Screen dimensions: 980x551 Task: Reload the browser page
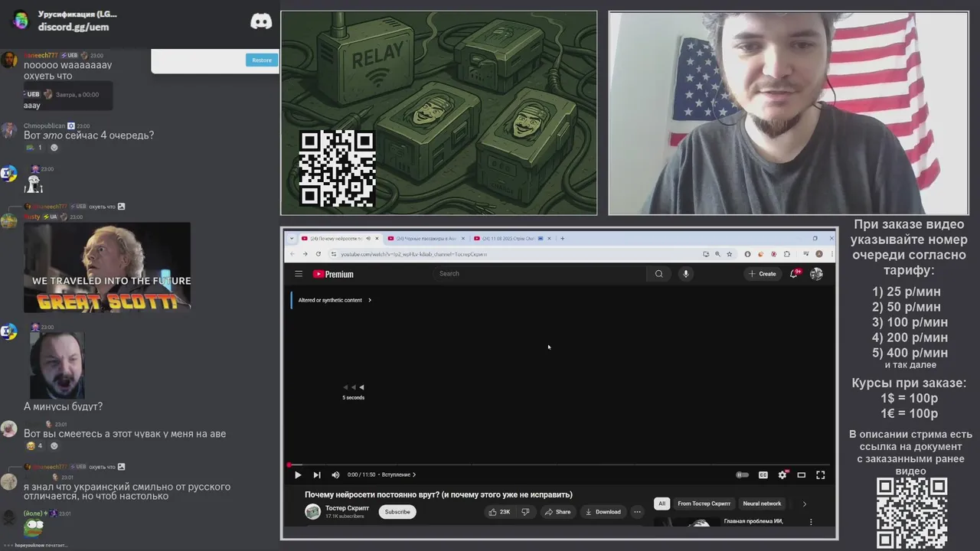(318, 254)
